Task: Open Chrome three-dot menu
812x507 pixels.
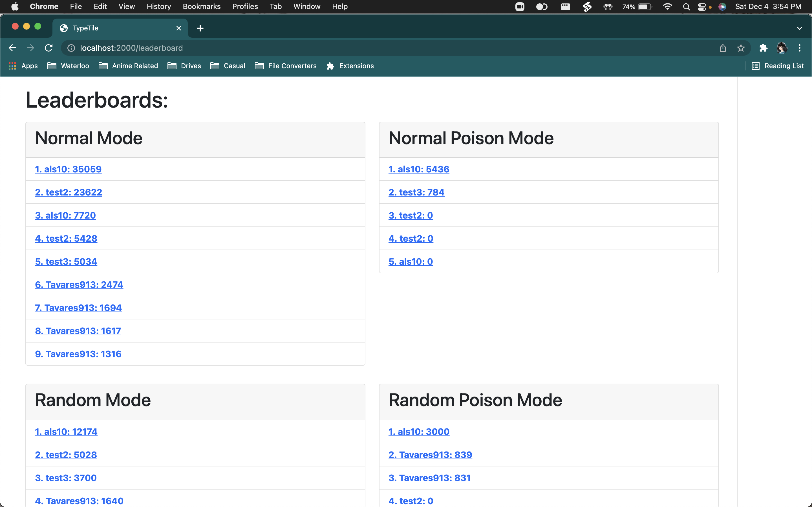Action: (x=800, y=48)
